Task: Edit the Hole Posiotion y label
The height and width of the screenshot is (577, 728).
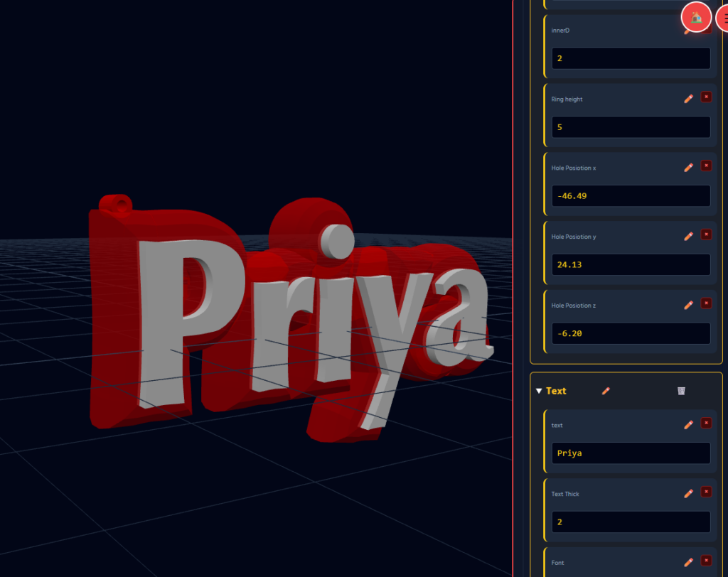Action: click(x=688, y=236)
